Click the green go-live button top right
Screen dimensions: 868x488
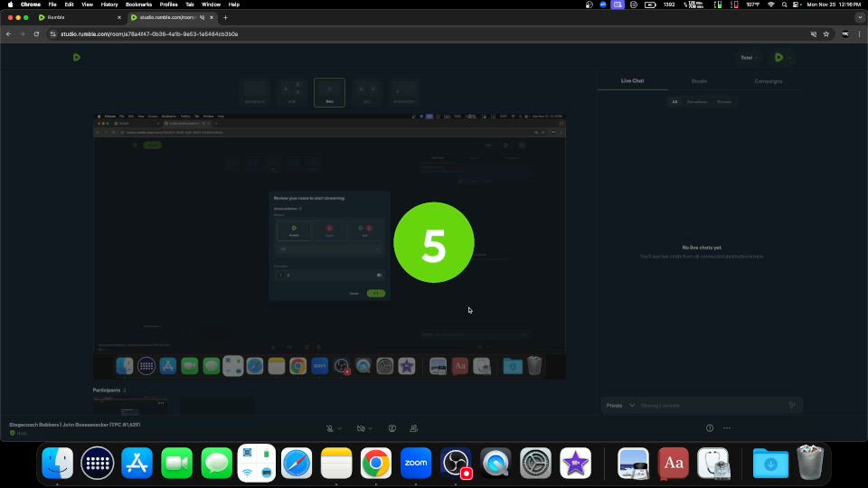point(778,57)
